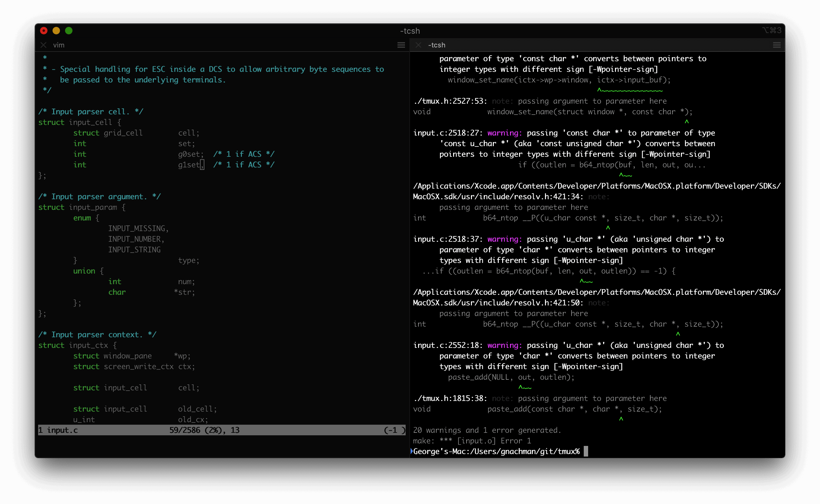
Task: Select the vim pane title
Action: [59, 45]
